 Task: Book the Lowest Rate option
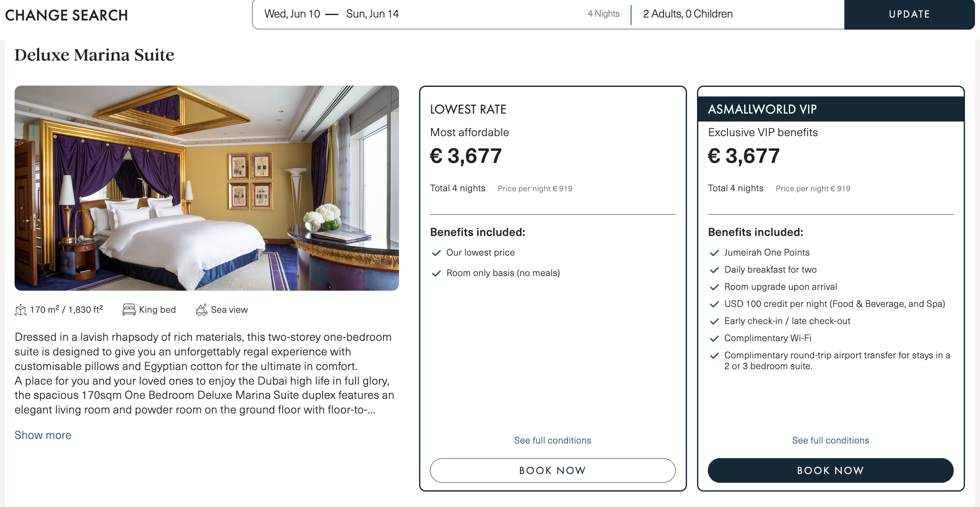point(553,471)
